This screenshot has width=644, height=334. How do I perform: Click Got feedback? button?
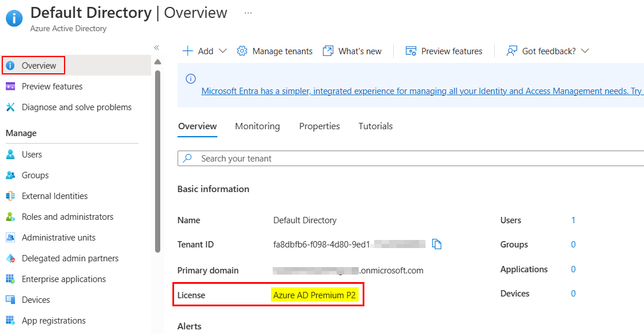point(548,51)
